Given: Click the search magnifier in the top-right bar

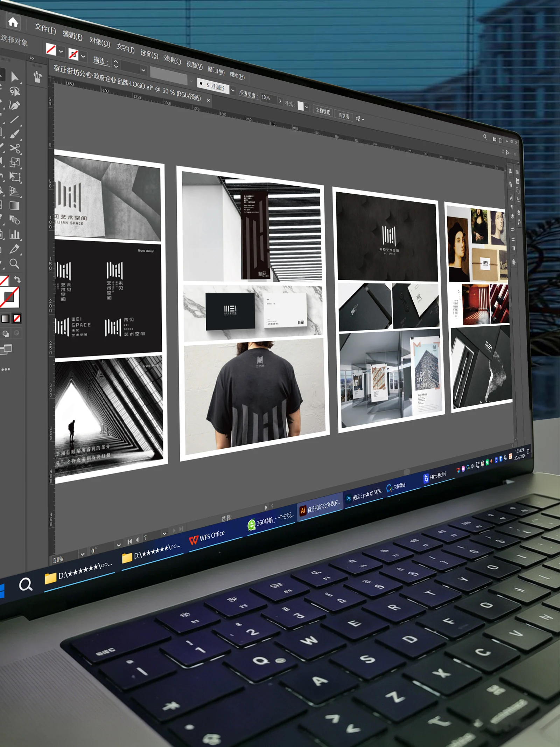Looking at the screenshot, I should tap(485, 137).
